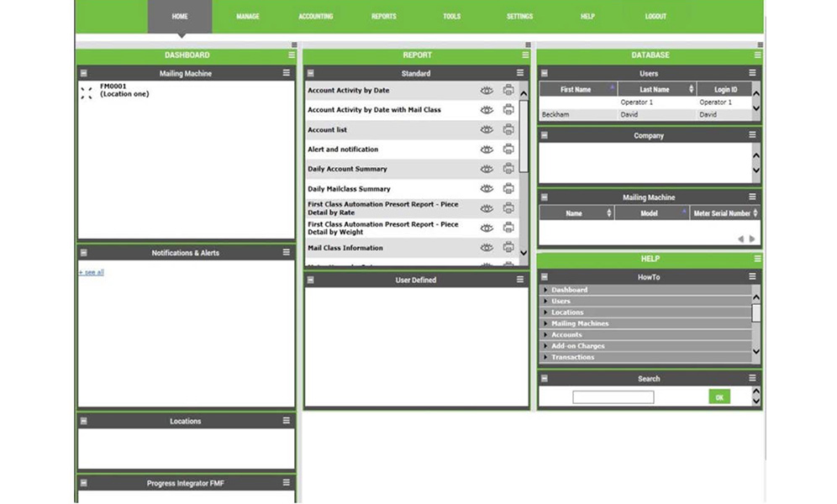Viewport: 837px width, 504px height.
Task: Collapse the Standard report panel
Action: click(310, 74)
